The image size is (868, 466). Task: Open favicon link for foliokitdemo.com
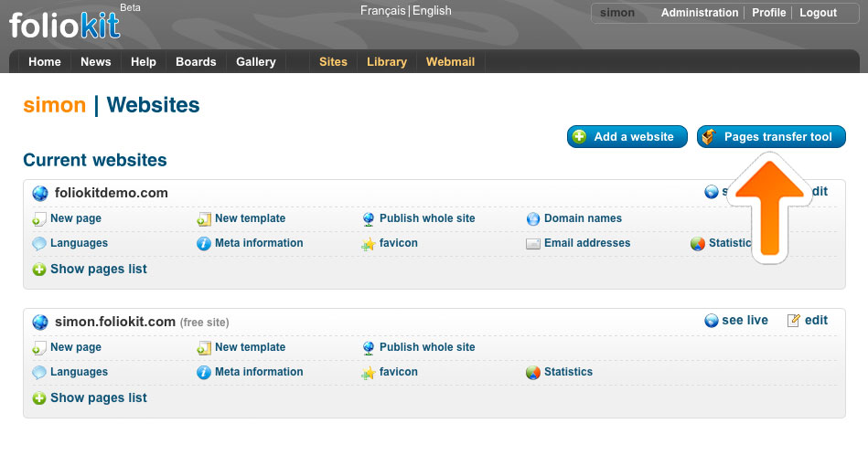click(x=399, y=243)
